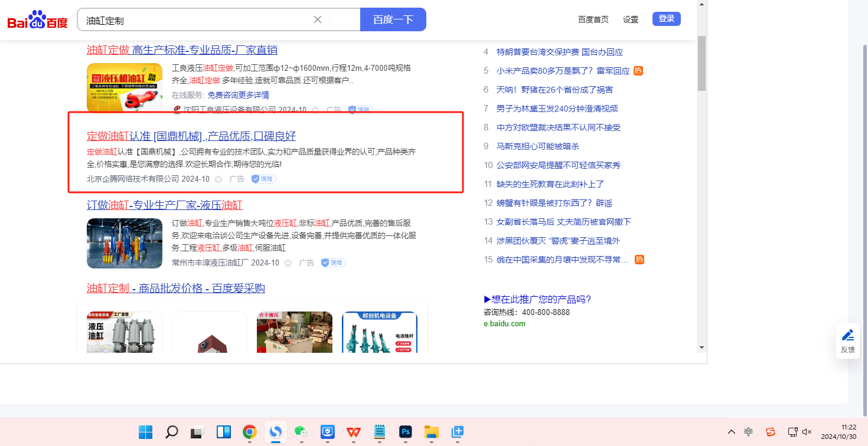Screen dimensions: 868x446
Task: Open hot search 小米产品卖80多万是飘了
Action: point(563,71)
